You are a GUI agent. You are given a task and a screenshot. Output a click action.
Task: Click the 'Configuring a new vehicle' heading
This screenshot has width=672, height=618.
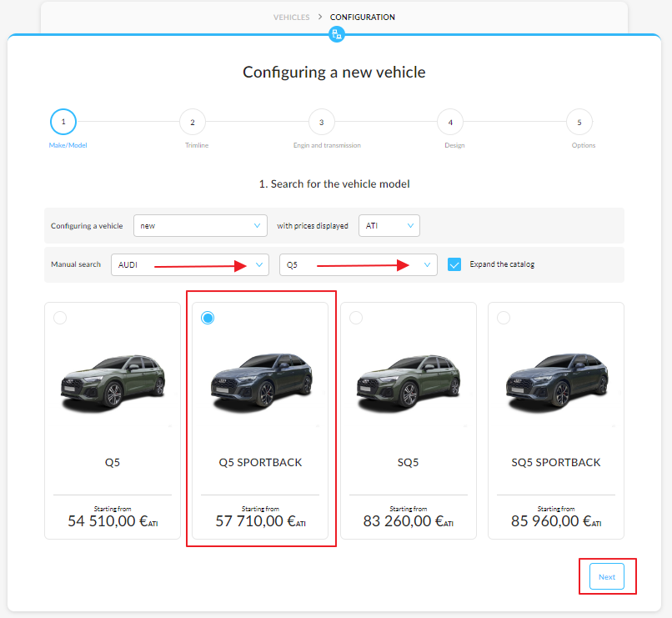coord(334,73)
